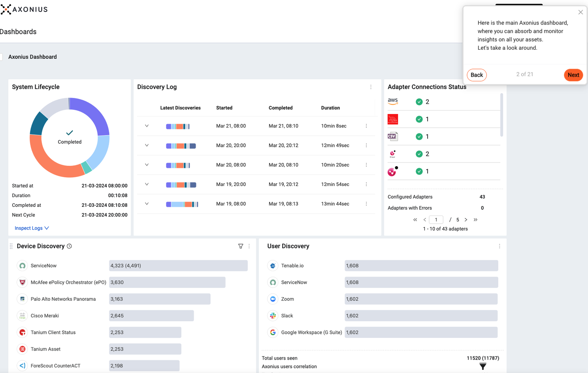Open Discovery Log options menu

tap(371, 87)
